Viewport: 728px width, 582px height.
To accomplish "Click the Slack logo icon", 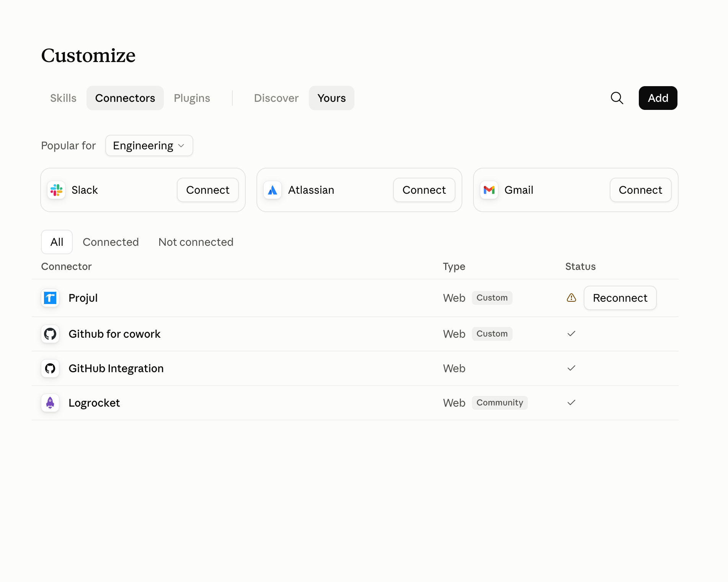I will (x=56, y=190).
